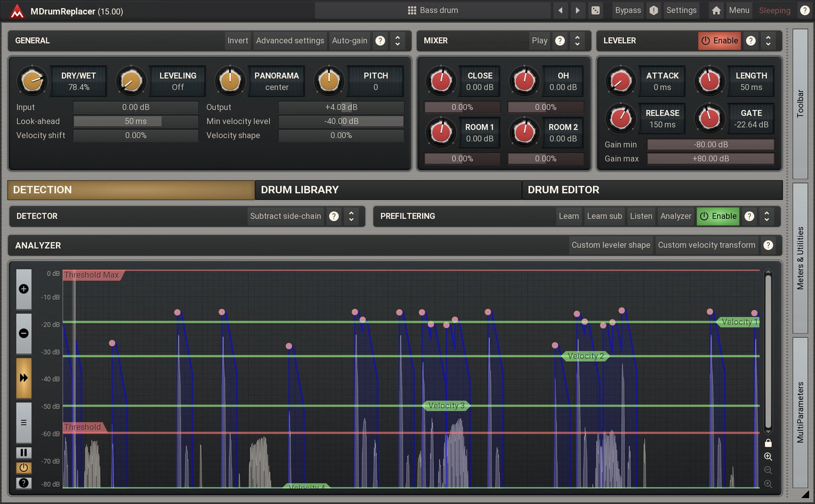Image resolution: width=815 pixels, height=504 pixels.
Task: Click the analyzer zoom-in plus icon
Action: (x=24, y=289)
